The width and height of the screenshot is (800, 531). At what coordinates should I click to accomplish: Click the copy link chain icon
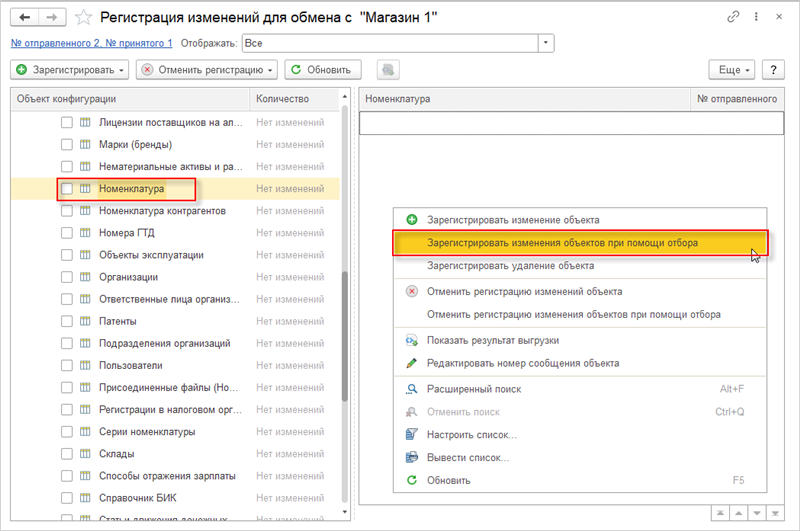pyautogui.click(x=734, y=17)
